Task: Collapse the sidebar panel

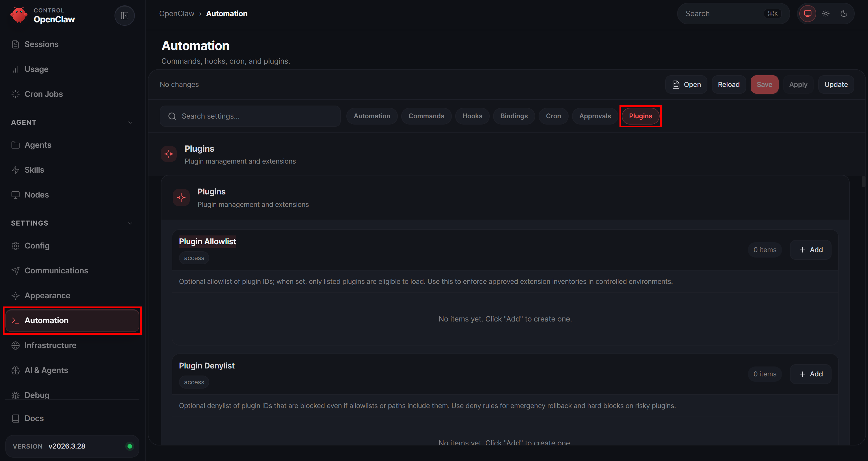Action: tap(124, 16)
